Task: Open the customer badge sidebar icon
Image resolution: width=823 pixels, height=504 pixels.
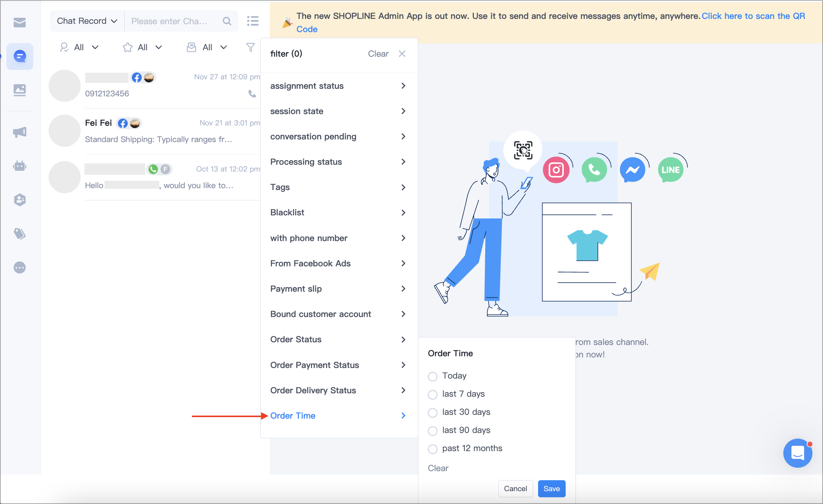Action: pyautogui.click(x=20, y=199)
